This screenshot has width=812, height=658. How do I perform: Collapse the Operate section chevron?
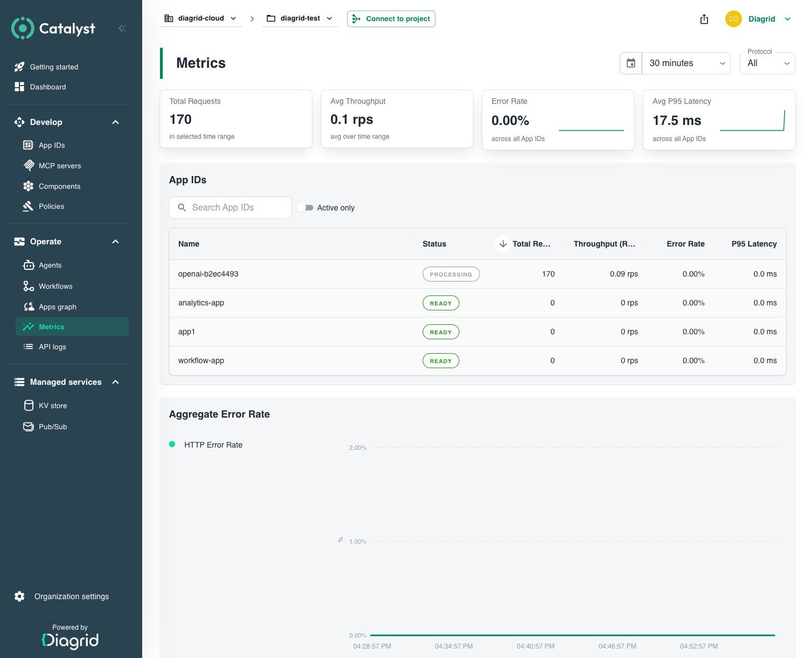(116, 242)
